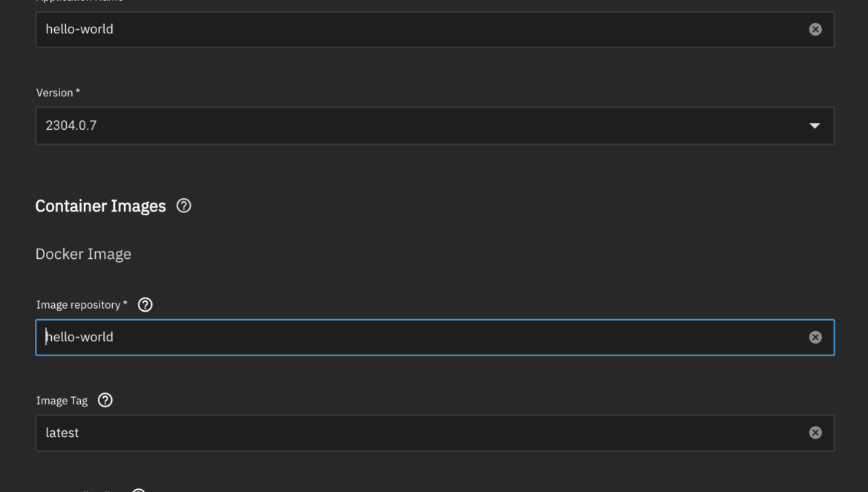Screen dimensions: 868x492
Task: Open the Version selector showing 2304.0.7
Action: click(x=435, y=125)
